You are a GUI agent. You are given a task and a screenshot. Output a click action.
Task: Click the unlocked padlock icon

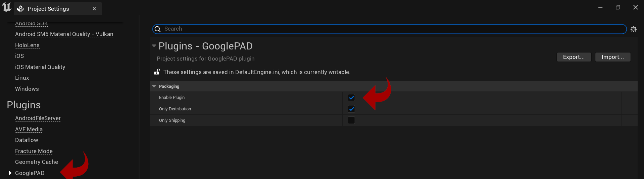coord(157,72)
